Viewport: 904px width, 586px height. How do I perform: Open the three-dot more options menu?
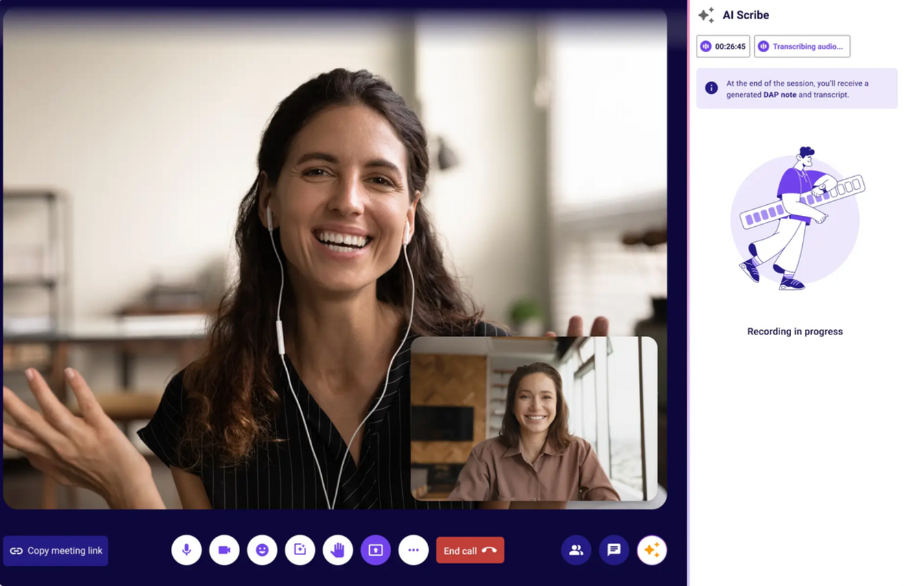pyautogui.click(x=413, y=550)
